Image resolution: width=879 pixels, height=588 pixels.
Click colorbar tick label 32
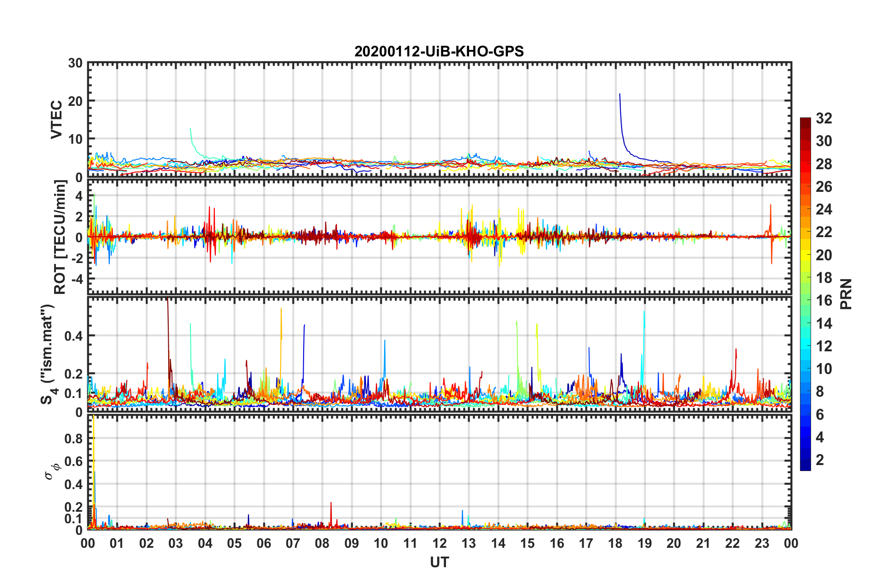[824, 118]
